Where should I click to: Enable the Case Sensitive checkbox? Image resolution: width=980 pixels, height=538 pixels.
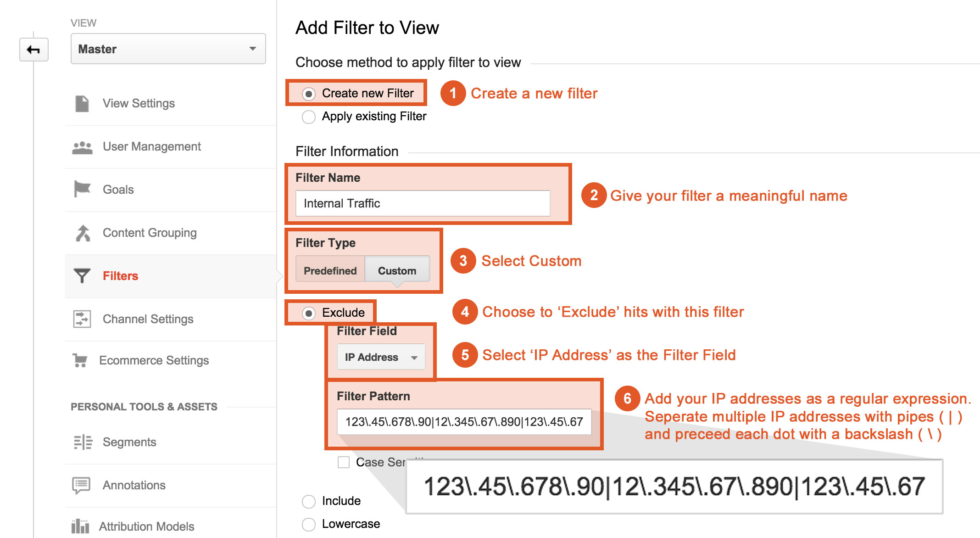344,462
